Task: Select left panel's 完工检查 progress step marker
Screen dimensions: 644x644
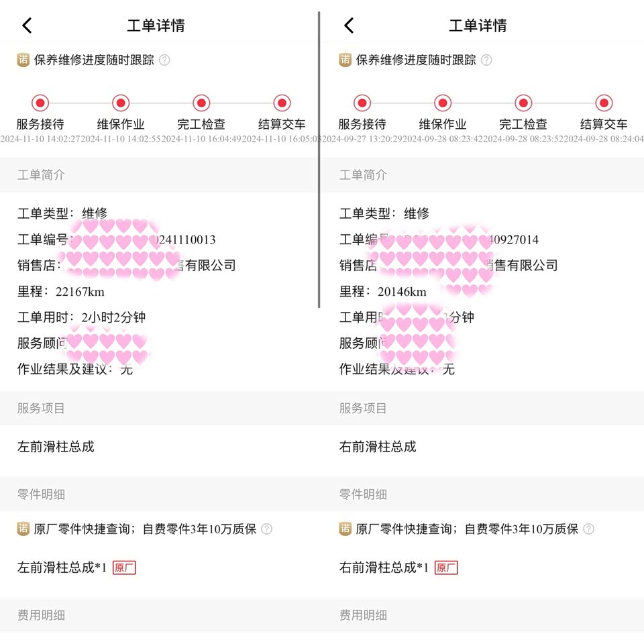Action: pyautogui.click(x=201, y=103)
